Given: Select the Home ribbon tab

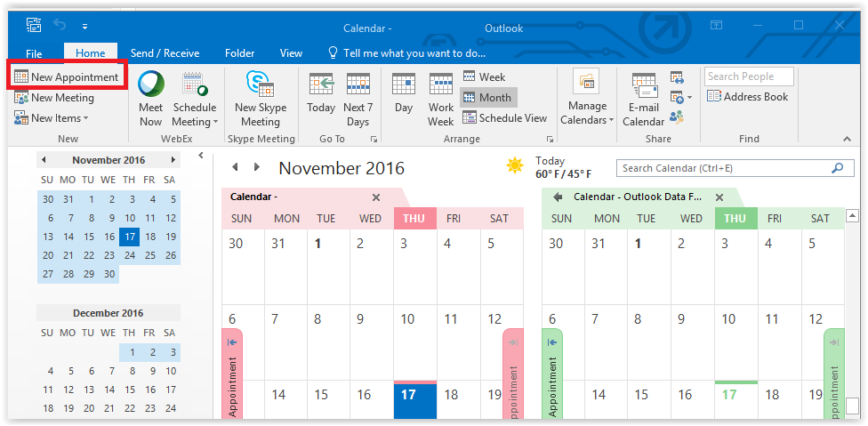Looking at the screenshot, I should (90, 53).
